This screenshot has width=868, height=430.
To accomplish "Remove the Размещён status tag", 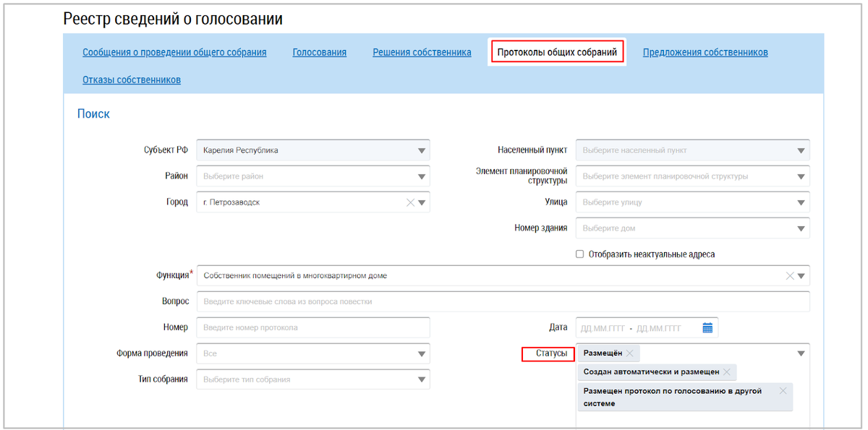I will pyautogui.click(x=629, y=353).
